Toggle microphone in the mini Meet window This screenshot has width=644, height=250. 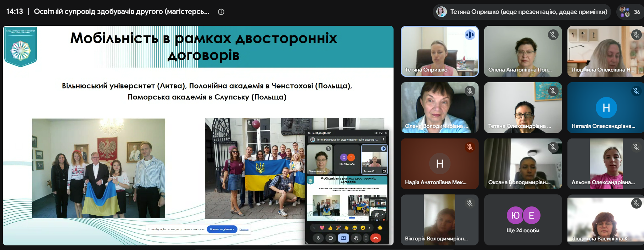(318, 238)
